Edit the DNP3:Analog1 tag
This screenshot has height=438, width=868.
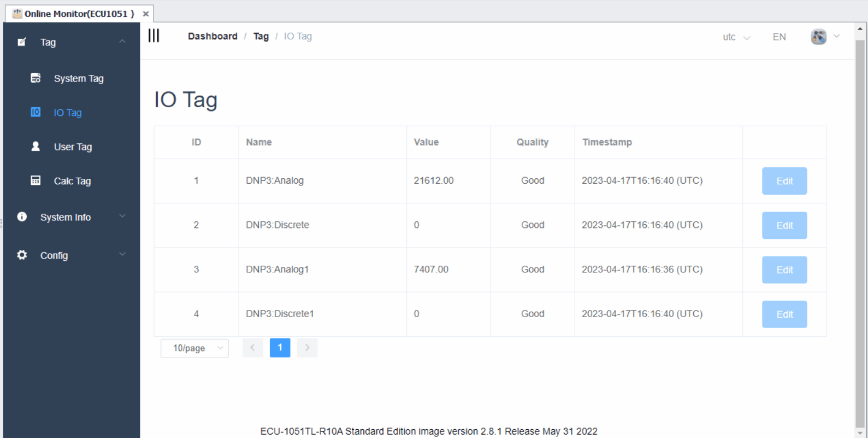784,270
